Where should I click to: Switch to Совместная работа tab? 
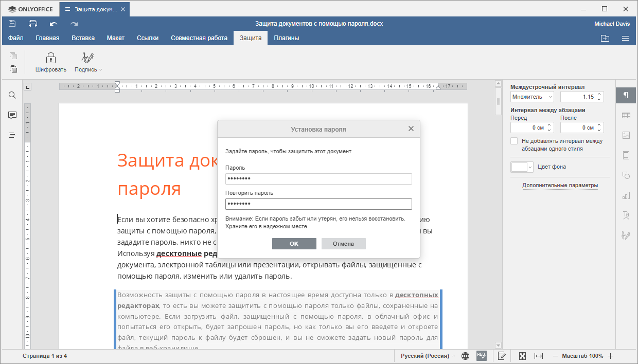pos(199,38)
